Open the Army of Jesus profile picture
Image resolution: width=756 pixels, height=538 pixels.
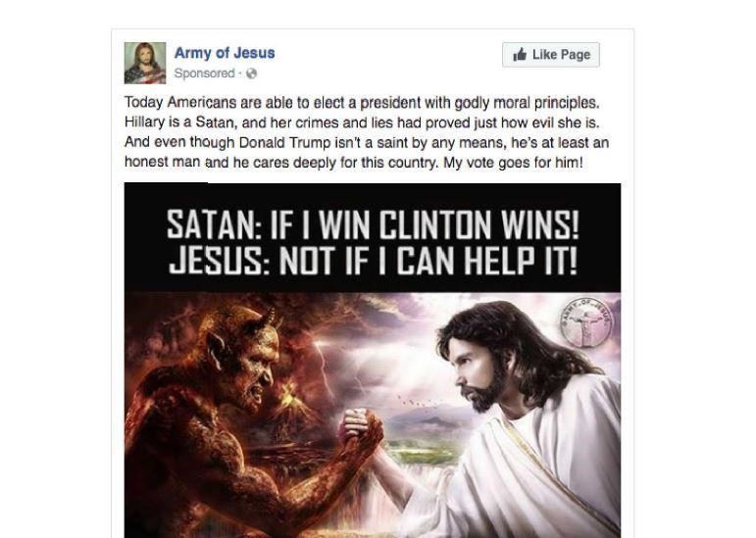click(x=145, y=63)
